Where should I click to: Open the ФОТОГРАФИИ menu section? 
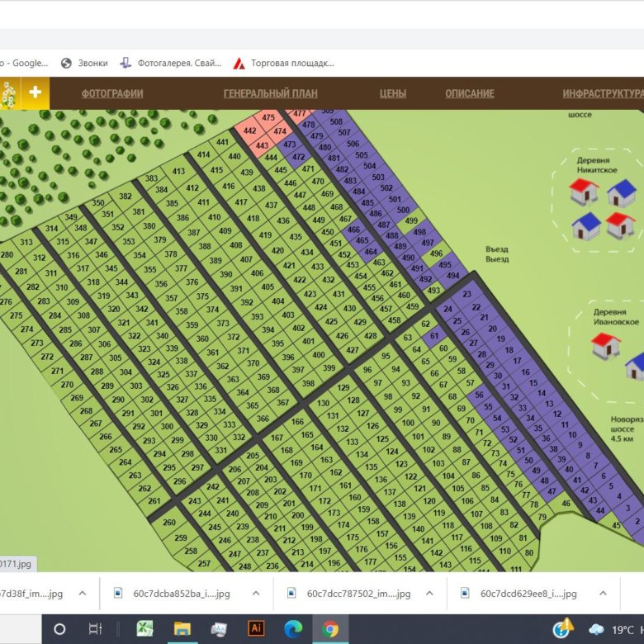coord(112,93)
